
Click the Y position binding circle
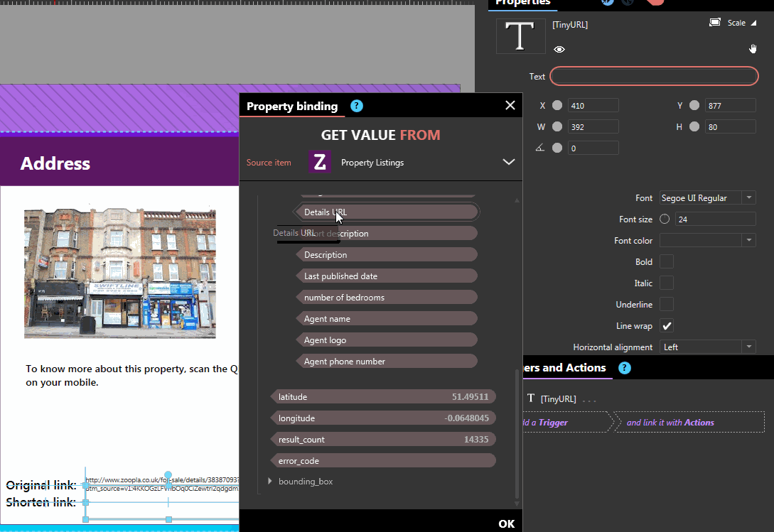coord(694,105)
